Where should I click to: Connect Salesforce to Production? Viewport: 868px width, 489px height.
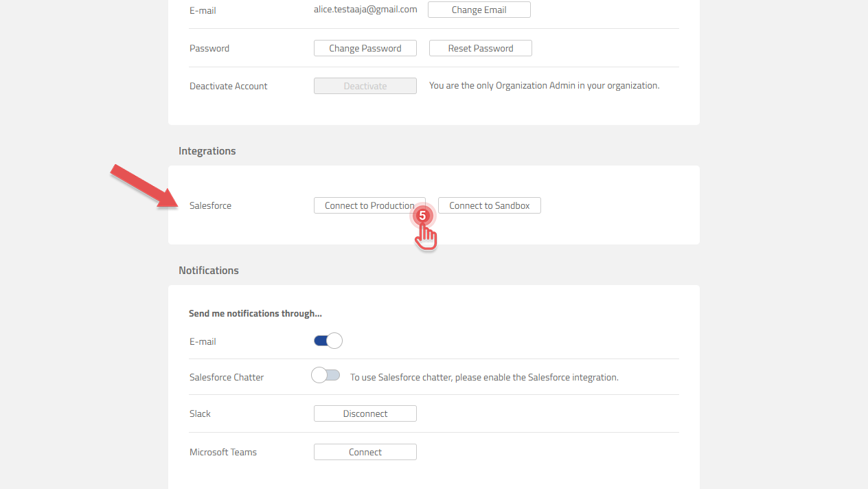pyautogui.click(x=369, y=205)
